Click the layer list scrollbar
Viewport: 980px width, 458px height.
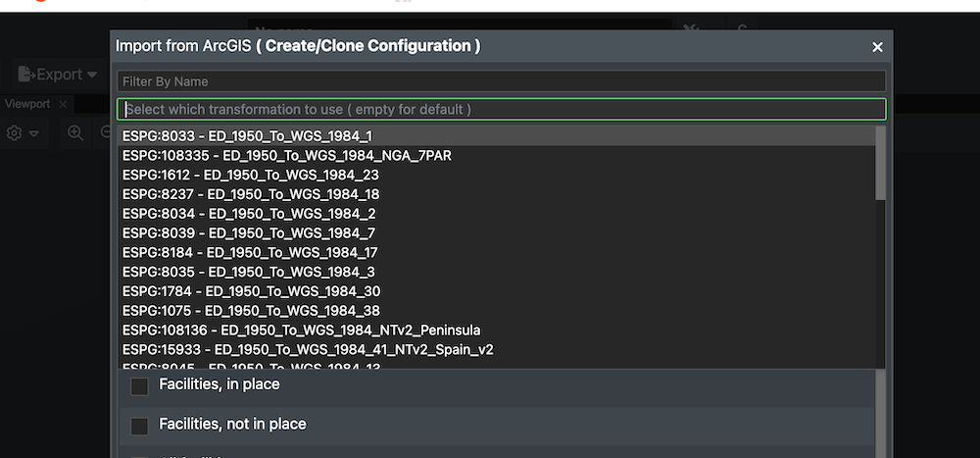point(881,413)
